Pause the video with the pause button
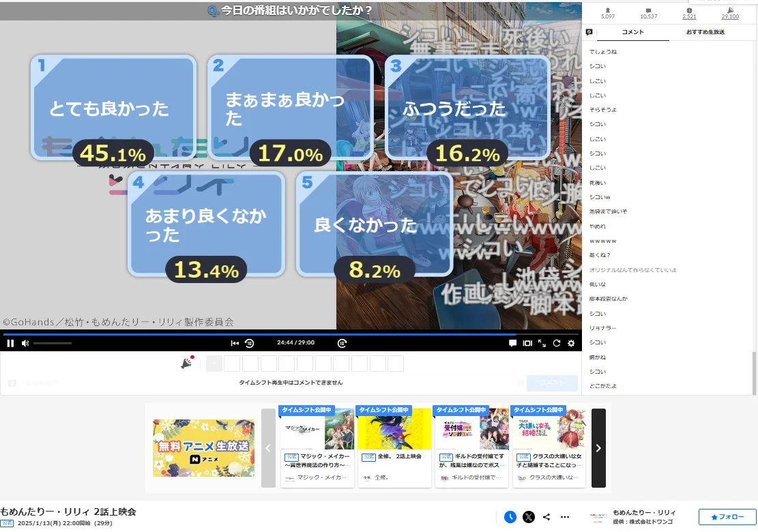 click(10, 343)
